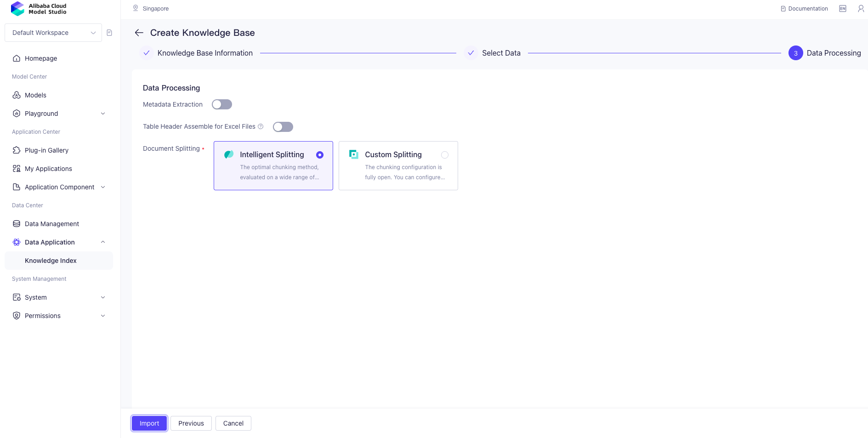Enable the Metadata Extraction toggle

[222, 104]
